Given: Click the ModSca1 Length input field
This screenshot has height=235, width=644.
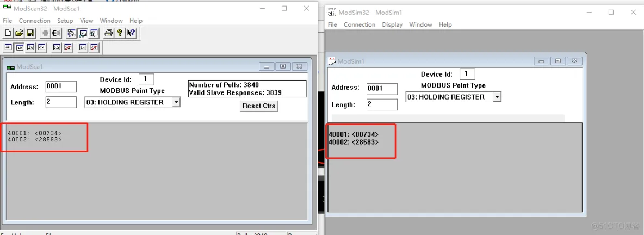Looking at the screenshot, I should click(x=61, y=102).
